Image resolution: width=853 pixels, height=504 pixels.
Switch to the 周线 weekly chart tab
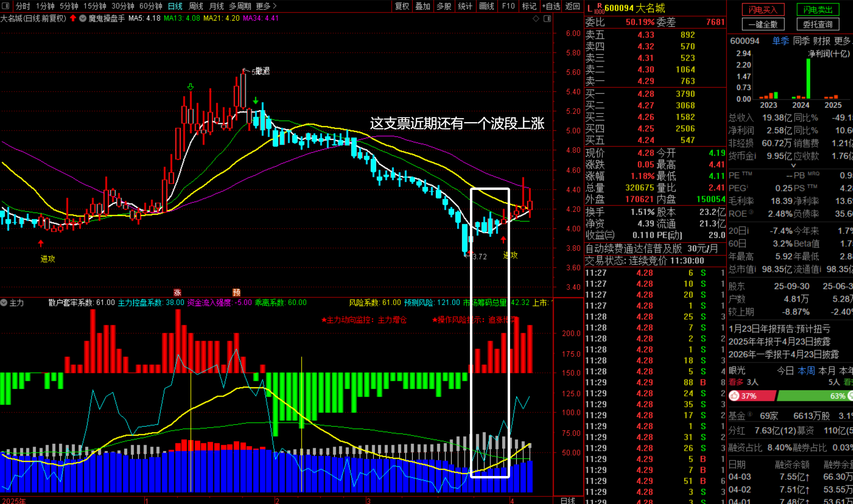[196, 6]
